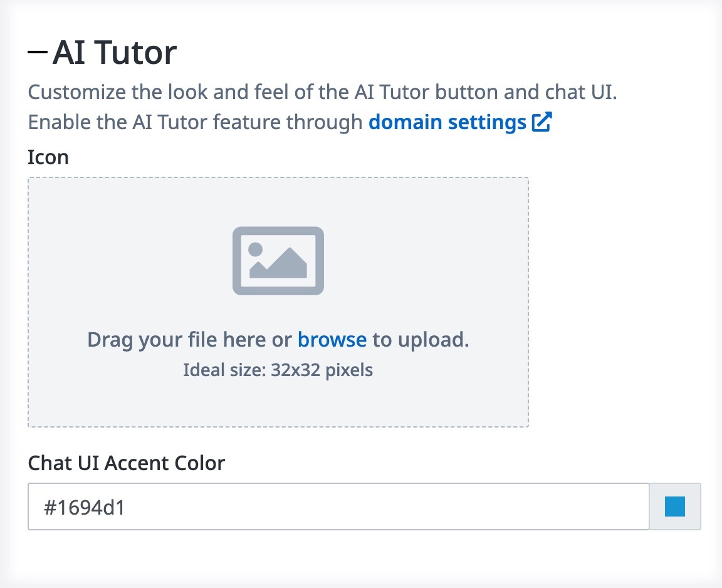Click the image placeholder icon in drop zone

click(278, 261)
